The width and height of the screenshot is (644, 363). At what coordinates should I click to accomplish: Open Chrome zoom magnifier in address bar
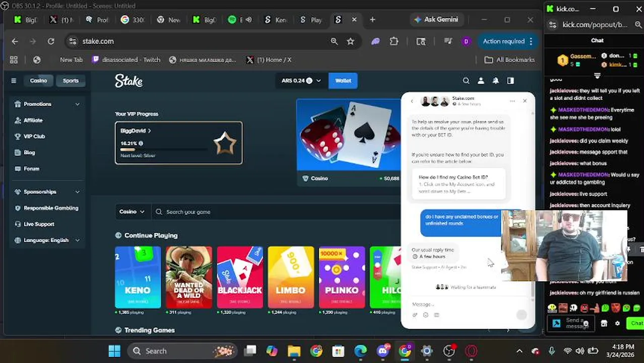(x=334, y=41)
